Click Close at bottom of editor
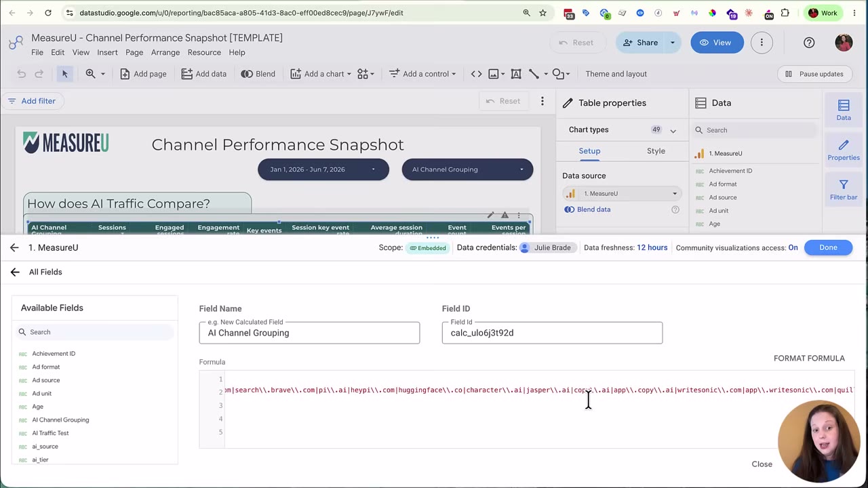The image size is (868, 488). coord(762,464)
